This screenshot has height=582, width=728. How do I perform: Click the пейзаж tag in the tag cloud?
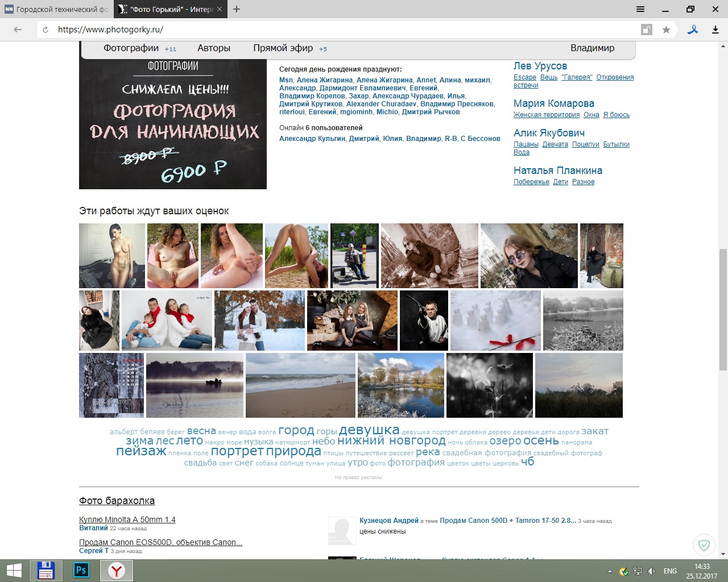tap(141, 451)
